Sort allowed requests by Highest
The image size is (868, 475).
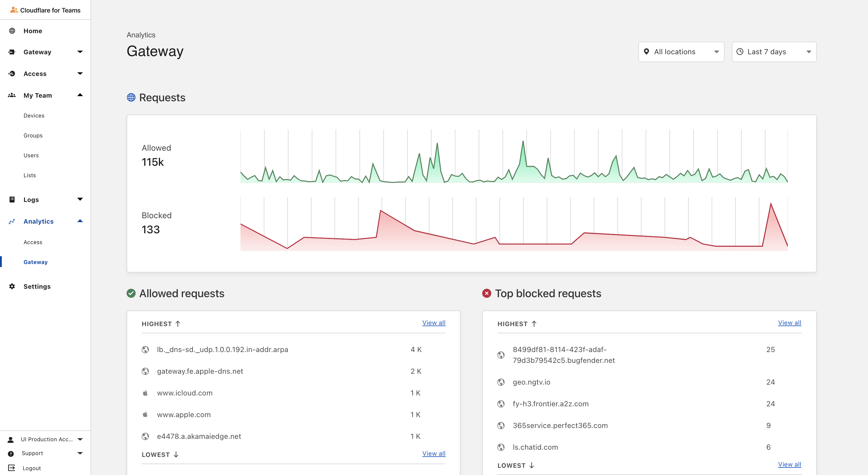point(162,323)
